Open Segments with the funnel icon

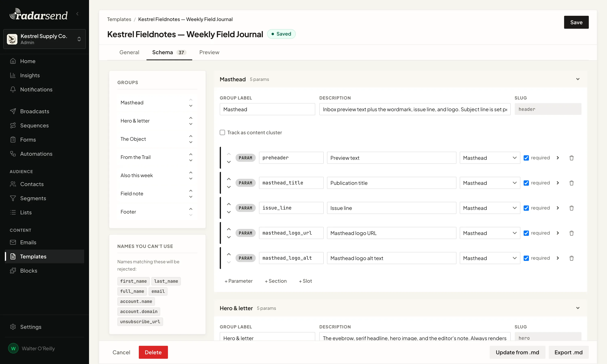pos(13,198)
